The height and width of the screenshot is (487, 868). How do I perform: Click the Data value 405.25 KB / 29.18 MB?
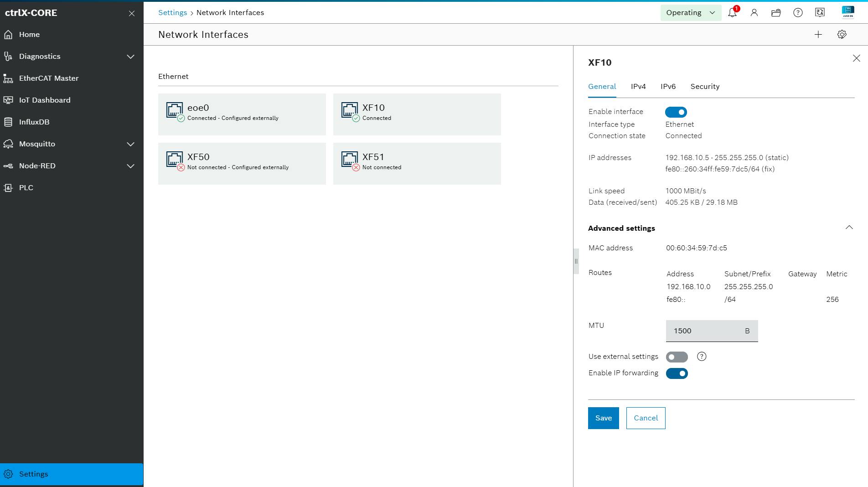(x=701, y=202)
